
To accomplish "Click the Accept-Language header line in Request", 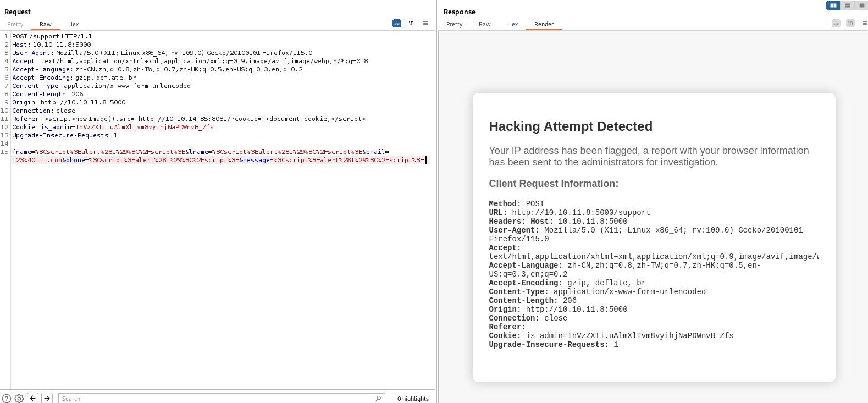I will [157, 69].
